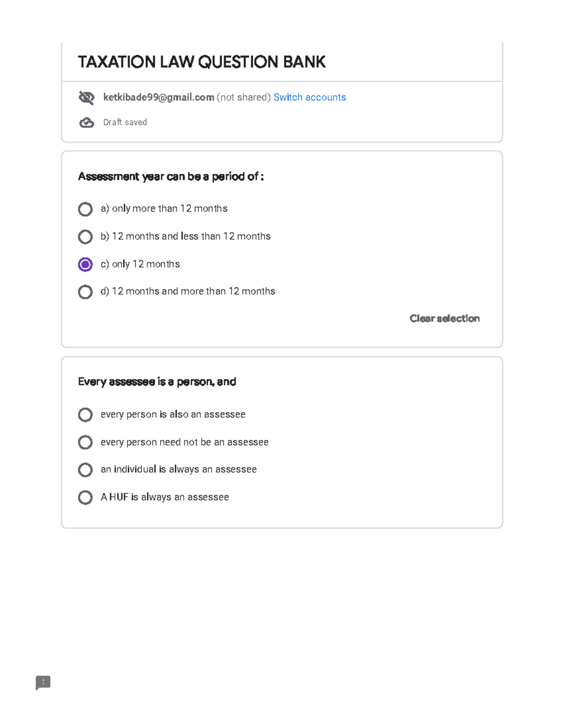
Task: Choose 'every person need not be an assessee'
Action: point(85,443)
